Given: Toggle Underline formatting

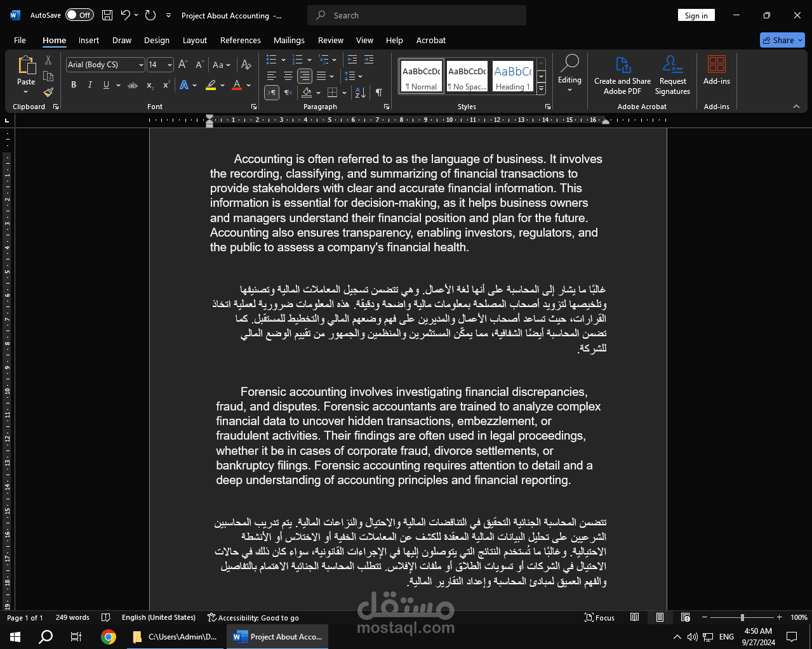Looking at the screenshot, I should pyautogui.click(x=106, y=85).
